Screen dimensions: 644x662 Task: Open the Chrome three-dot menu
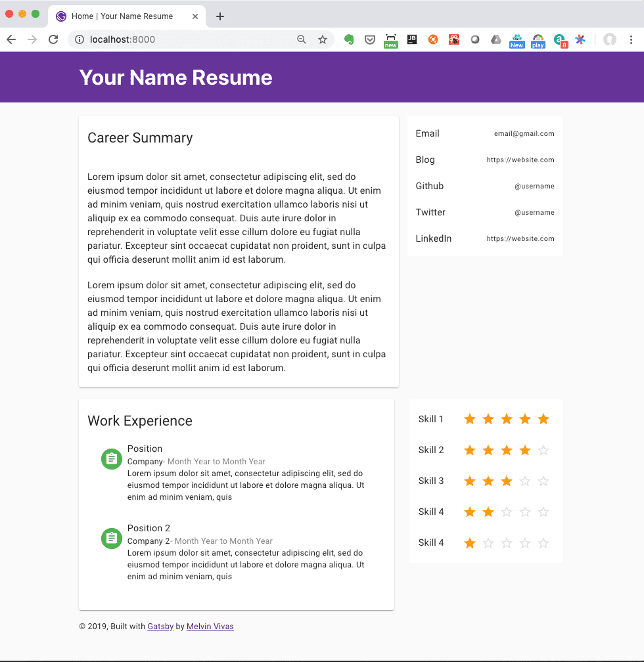tap(631, 39)
